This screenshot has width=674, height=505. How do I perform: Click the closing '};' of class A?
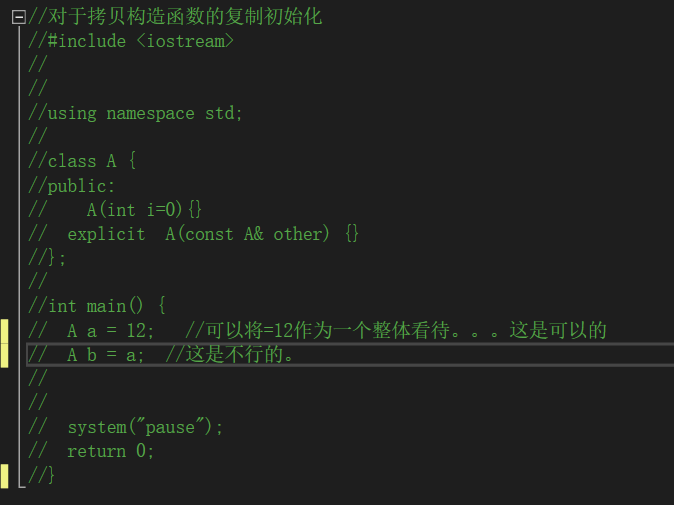(x=48, y=258)
